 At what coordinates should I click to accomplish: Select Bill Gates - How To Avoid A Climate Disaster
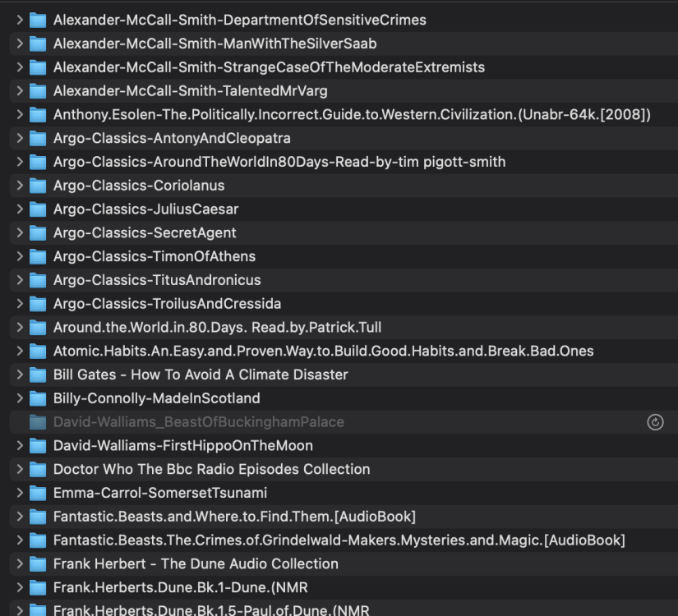point(201,375)
